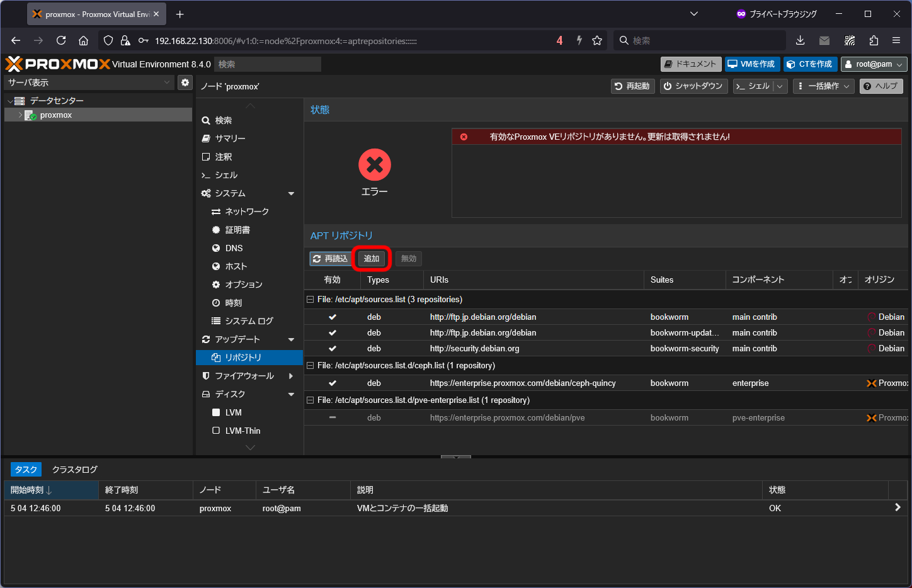Collapse the ceph.list file group
This screenshot has height=588, width=912.
(x=310, y=366)
